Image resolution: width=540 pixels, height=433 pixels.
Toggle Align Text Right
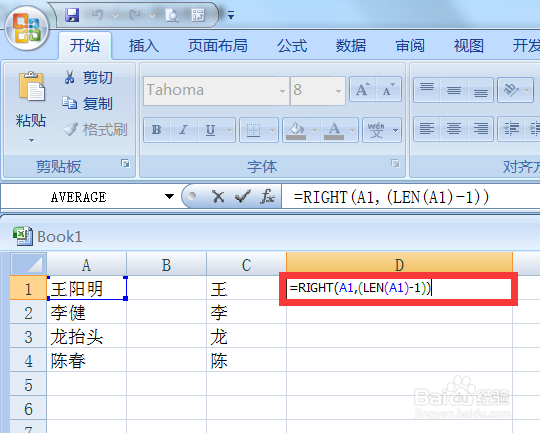coord(480,129)
